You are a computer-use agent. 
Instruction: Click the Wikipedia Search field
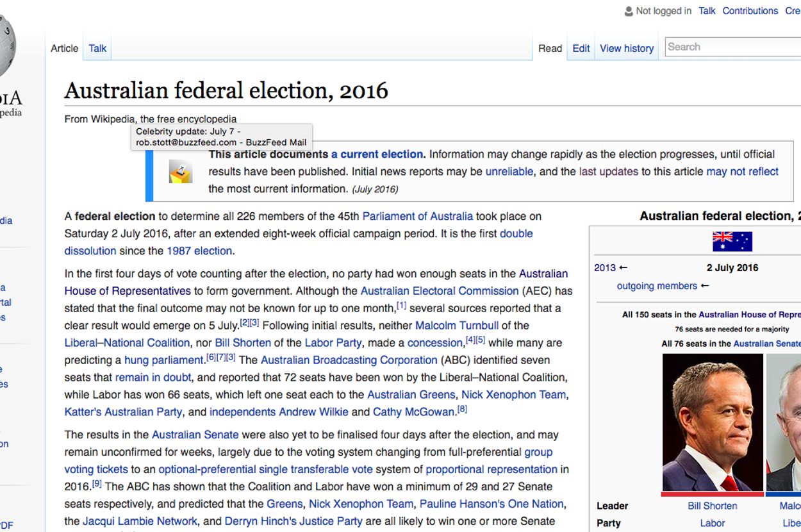[x=731, y=47]
